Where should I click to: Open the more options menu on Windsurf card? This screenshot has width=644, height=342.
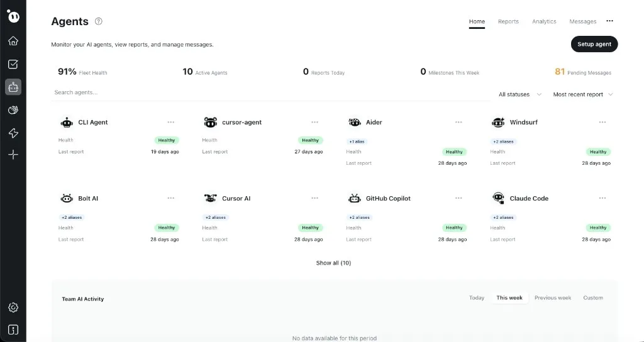coord(602,122)
